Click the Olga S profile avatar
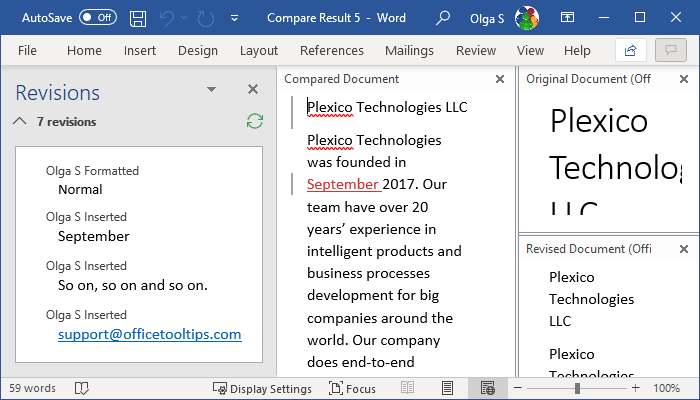700x400 pixels. [x=527, y=18]
